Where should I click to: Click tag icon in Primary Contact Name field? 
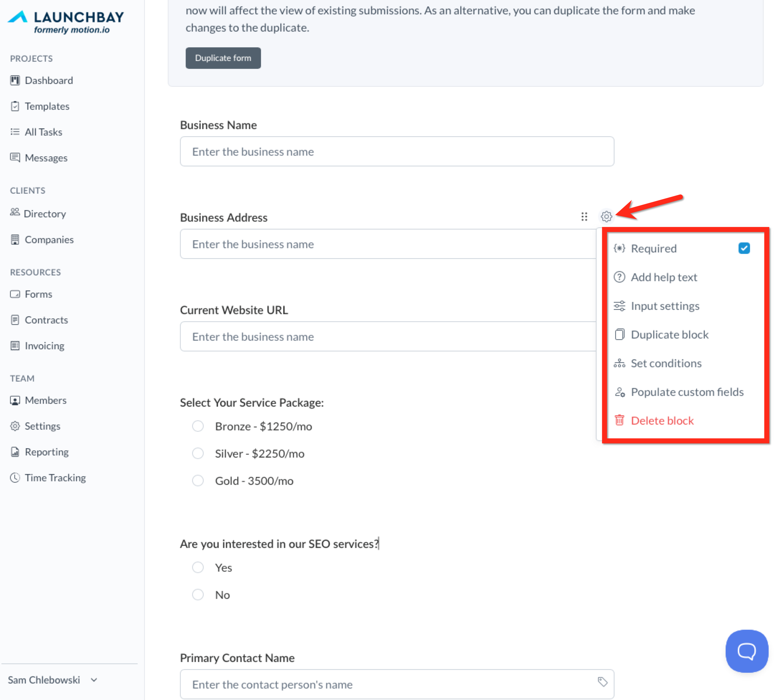[x=602, y=682]
